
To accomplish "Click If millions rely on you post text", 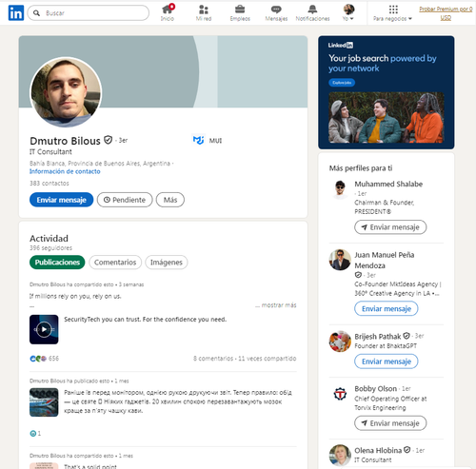I will coord(75,296).
